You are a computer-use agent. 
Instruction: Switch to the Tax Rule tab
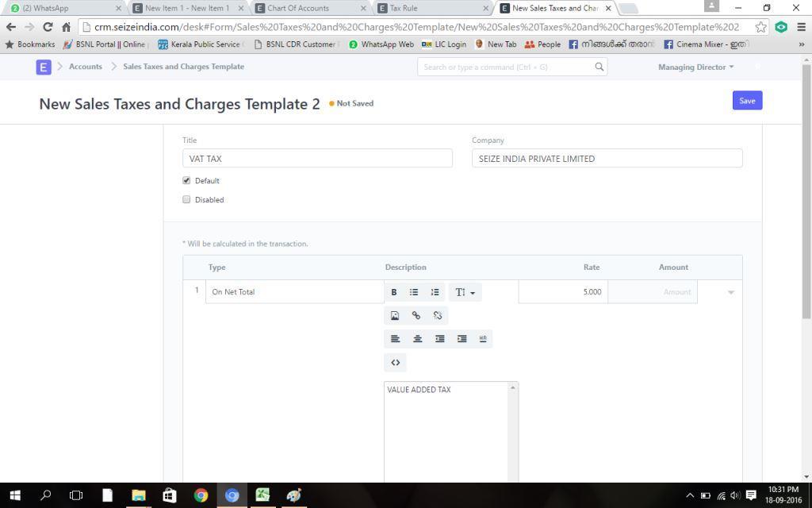pyautogui.click(x=432, y=8)
